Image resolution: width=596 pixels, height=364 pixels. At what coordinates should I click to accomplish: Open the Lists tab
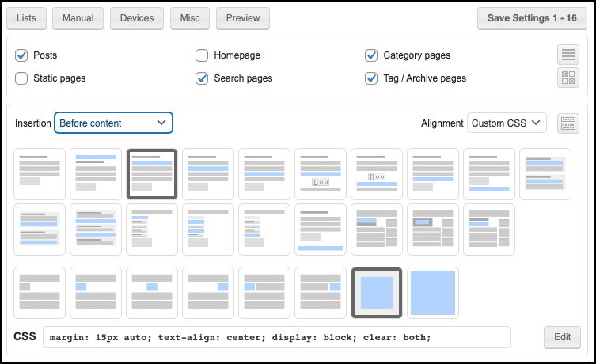[x=27, y=18]
